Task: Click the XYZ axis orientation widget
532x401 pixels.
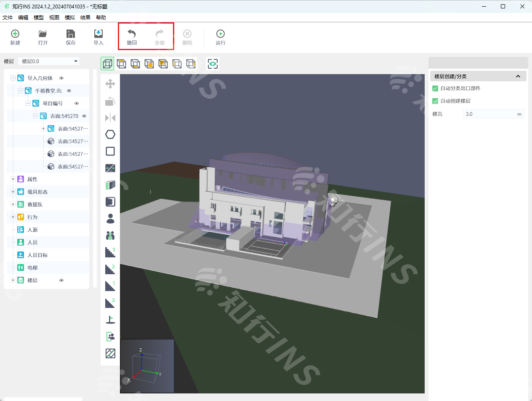Action: (x=147, y=366)
